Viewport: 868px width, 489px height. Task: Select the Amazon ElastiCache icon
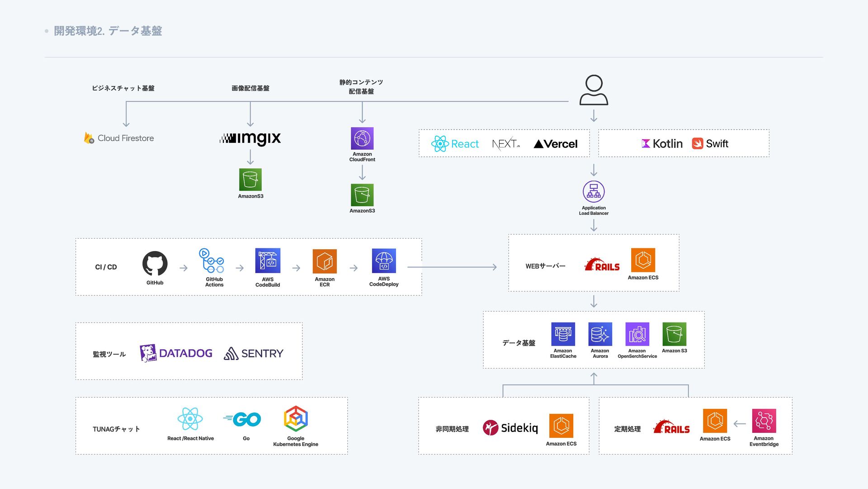point(563,334)
